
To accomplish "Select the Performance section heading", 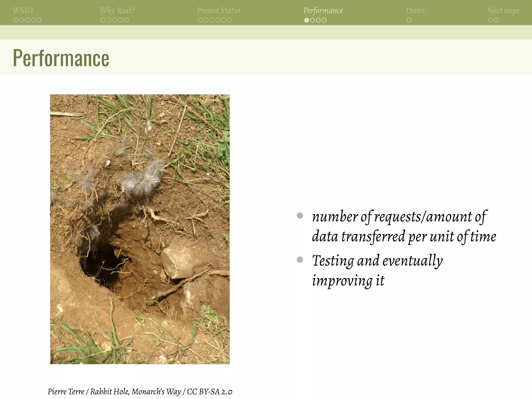I will 323,10.
